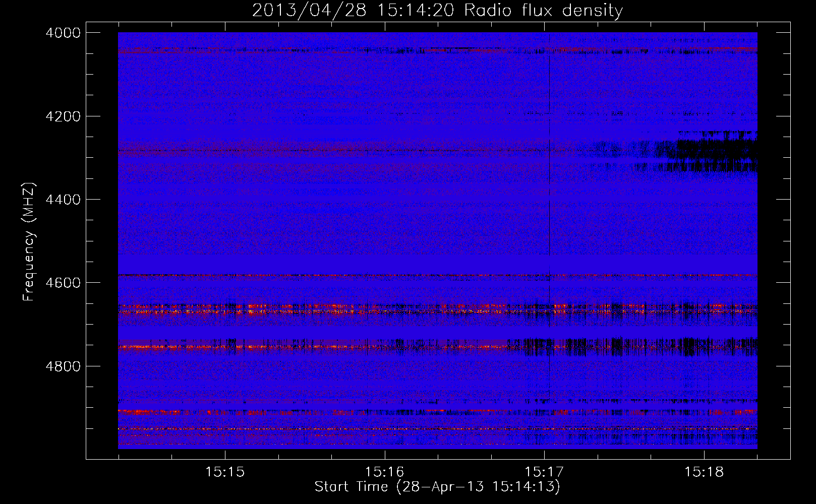
Task: Click the 4000 frequency axis label
Action: point(63,33)
